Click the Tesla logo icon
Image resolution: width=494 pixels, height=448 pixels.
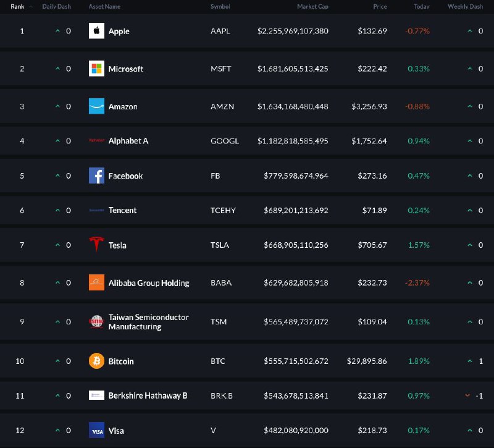coord(96,244)
